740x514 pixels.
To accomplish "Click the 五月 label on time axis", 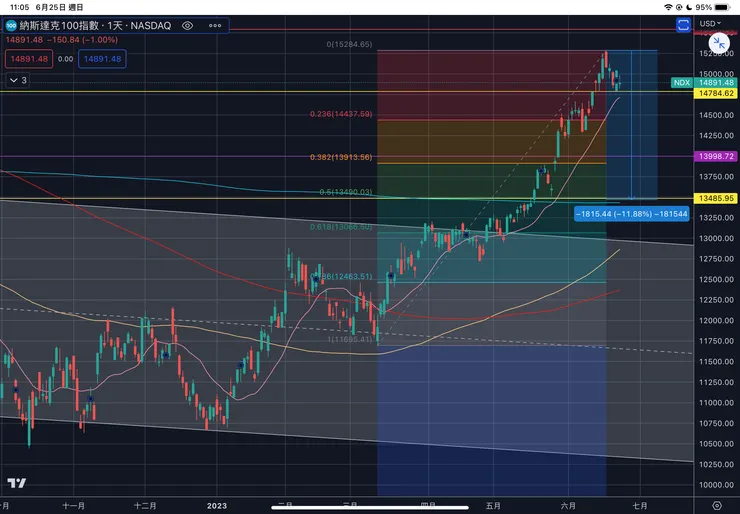I will point(493,506).
